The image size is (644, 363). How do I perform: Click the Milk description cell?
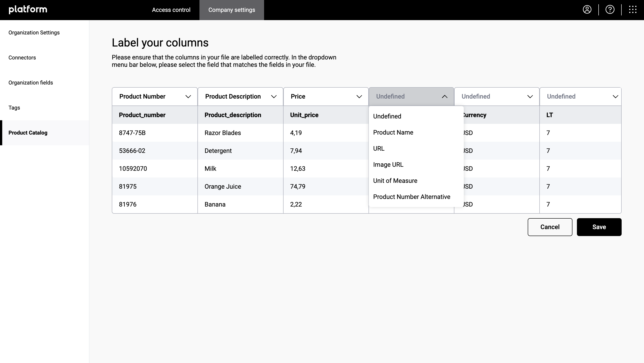[x=240, y=169]
